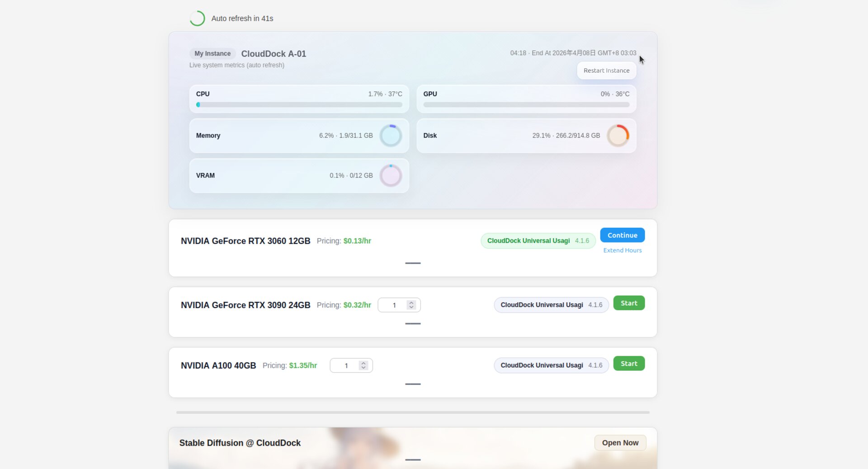
Task: Click the Disk usage ring gauge
Action: 618,136
